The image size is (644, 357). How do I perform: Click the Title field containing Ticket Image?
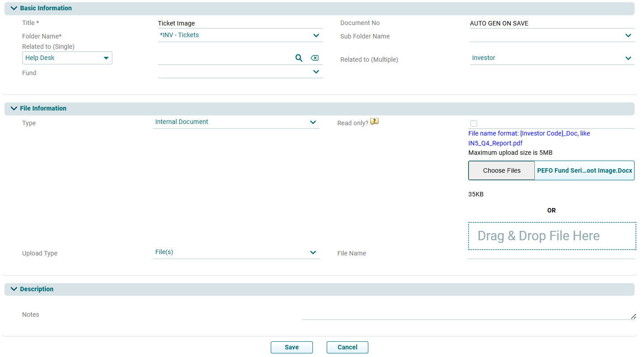pyautogui.click(x=239, y=23)
